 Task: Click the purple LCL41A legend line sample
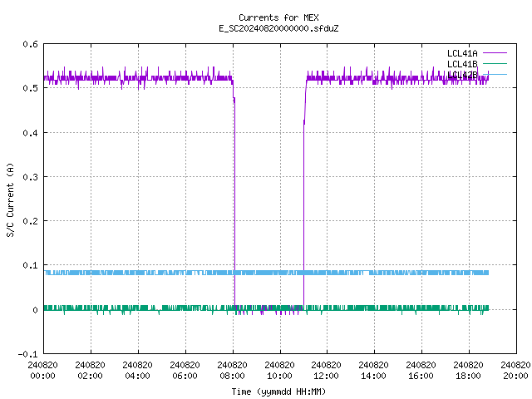point(495,53)
